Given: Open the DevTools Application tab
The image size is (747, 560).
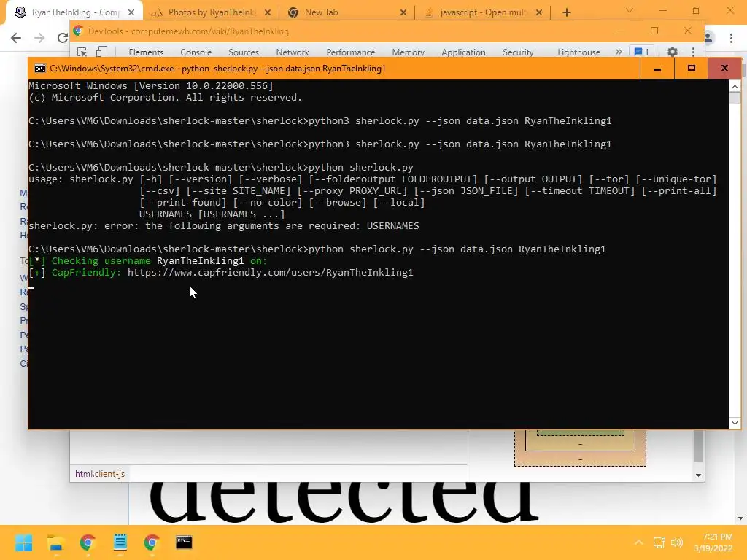Looking at the screenshot, I should (x=463, y=52).
